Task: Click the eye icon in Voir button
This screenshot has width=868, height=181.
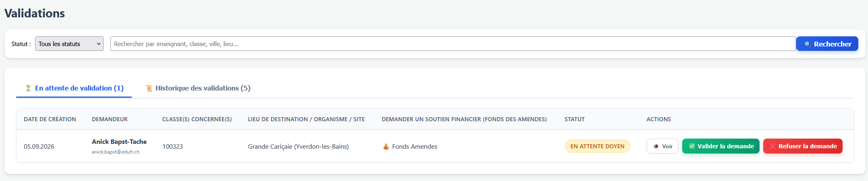Action: pos(656,146)
